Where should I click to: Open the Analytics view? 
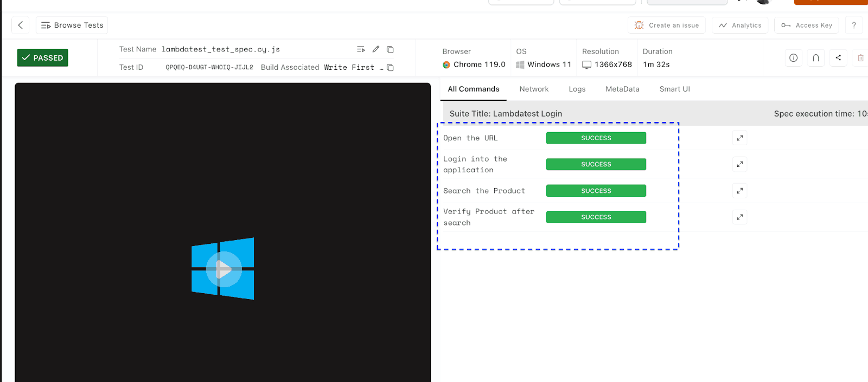point(740,25)
